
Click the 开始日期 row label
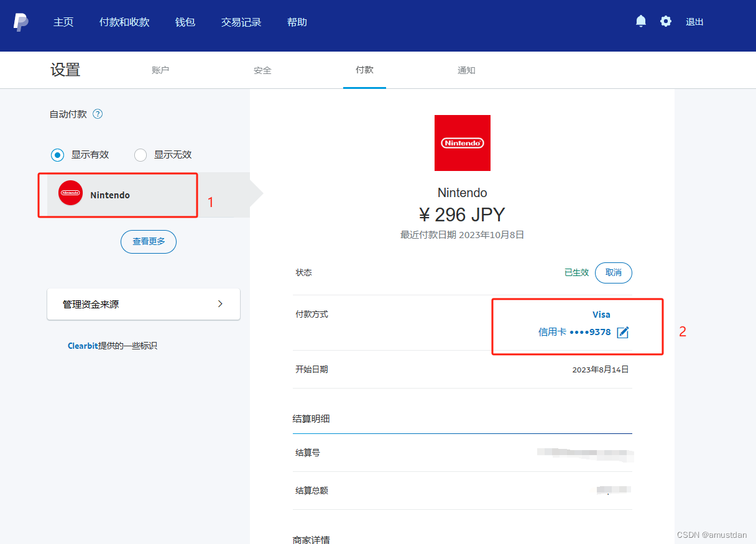[311, 369]
